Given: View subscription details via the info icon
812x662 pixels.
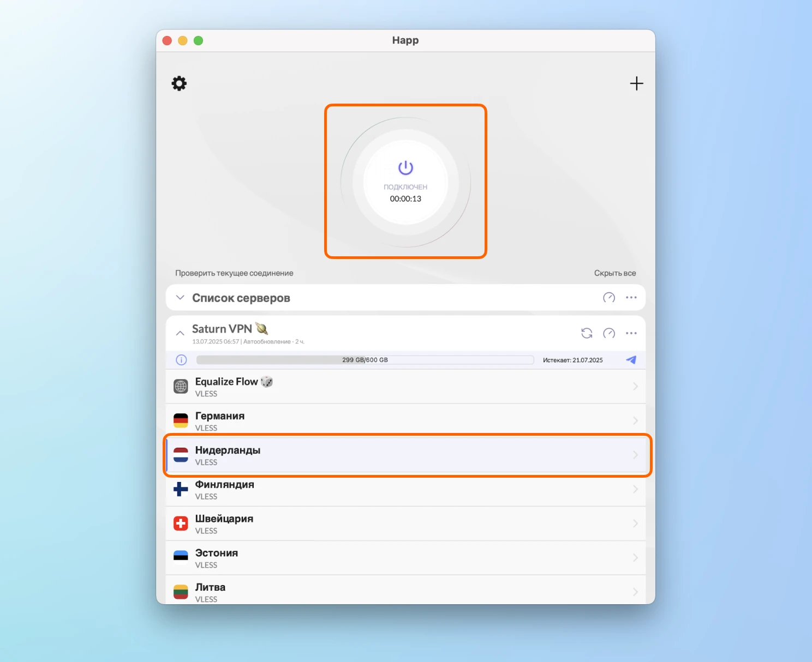Looking at the screenshot, I should pyautogui.click(x=181, y=360).
